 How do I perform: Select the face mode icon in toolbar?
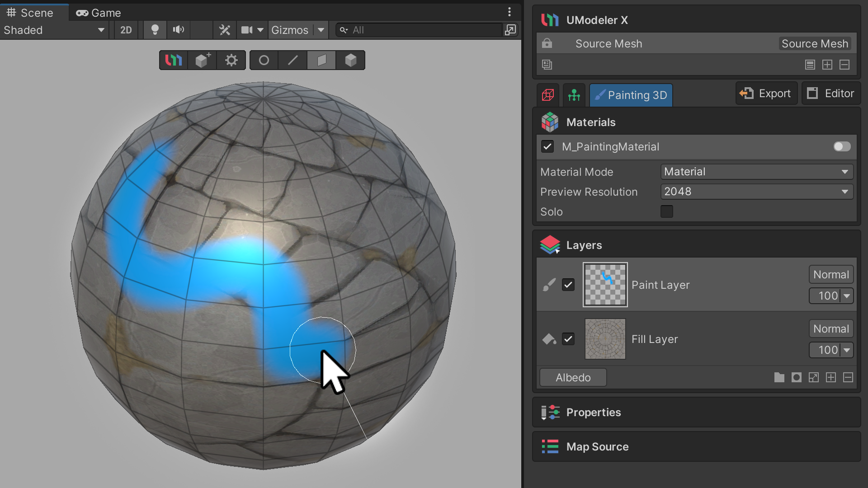321,60
